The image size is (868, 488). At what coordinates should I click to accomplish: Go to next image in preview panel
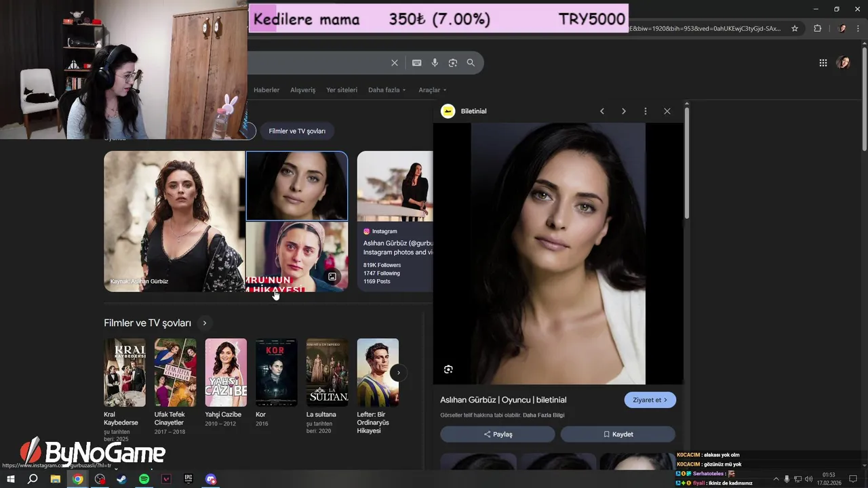coord(623,111)
